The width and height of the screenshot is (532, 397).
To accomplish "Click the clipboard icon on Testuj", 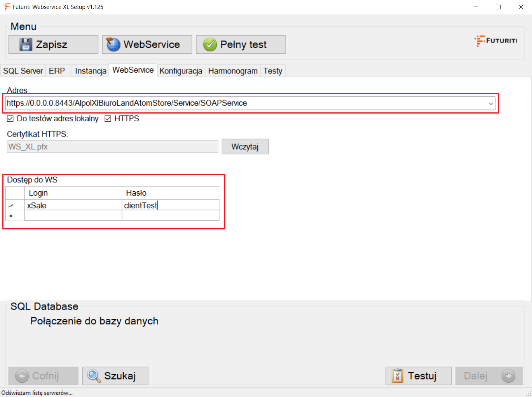I will (397, 376).
